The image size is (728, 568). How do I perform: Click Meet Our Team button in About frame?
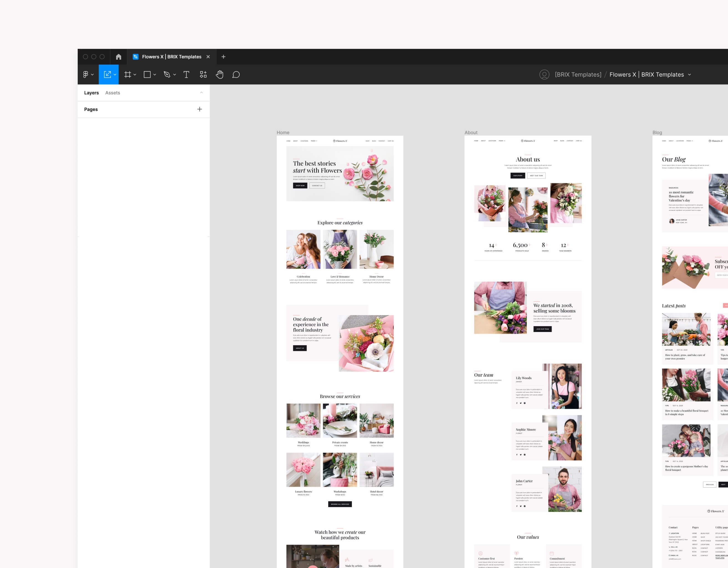pos(536,176)
